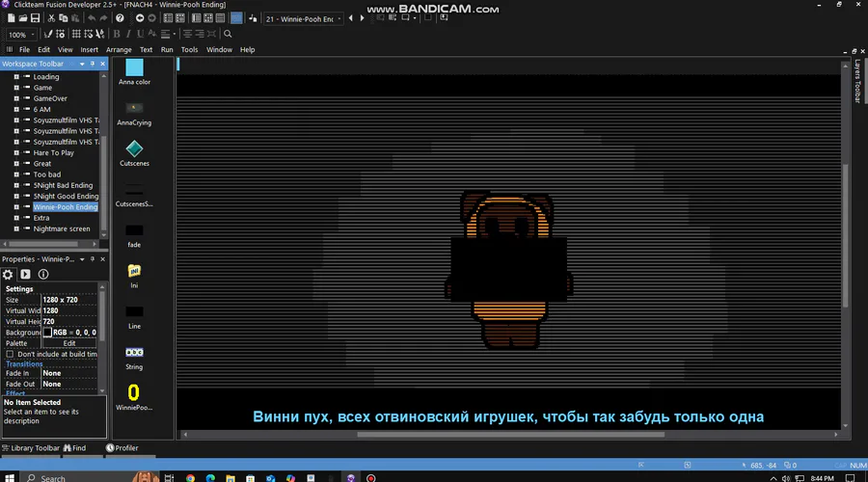Click the Underline formatting icon
This screenshot has width=868, height=482.
(x=140, y=34)
